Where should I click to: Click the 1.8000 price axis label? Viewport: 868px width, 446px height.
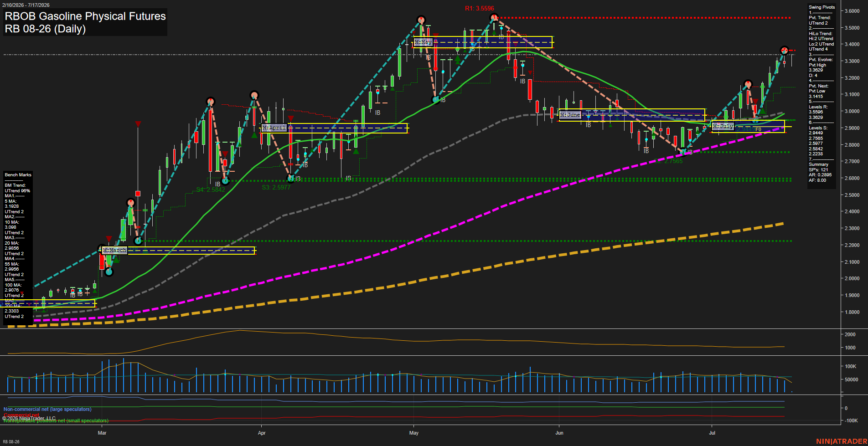click(x=852, y=312)
